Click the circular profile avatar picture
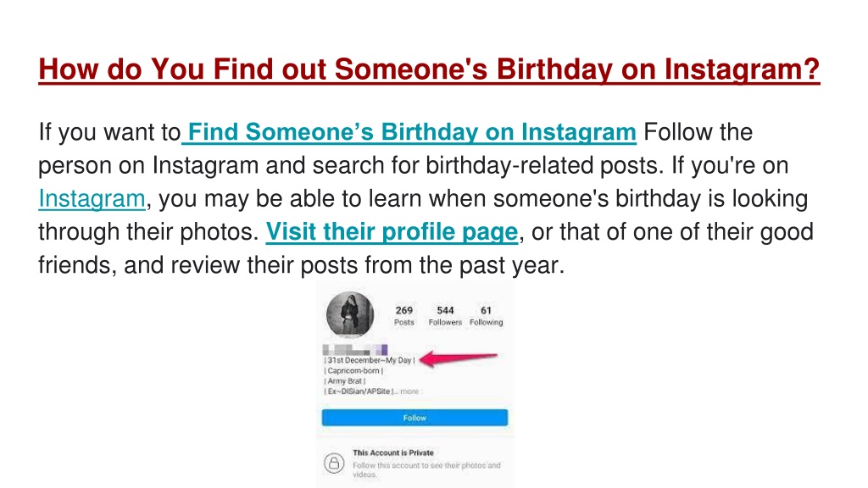 350,314
